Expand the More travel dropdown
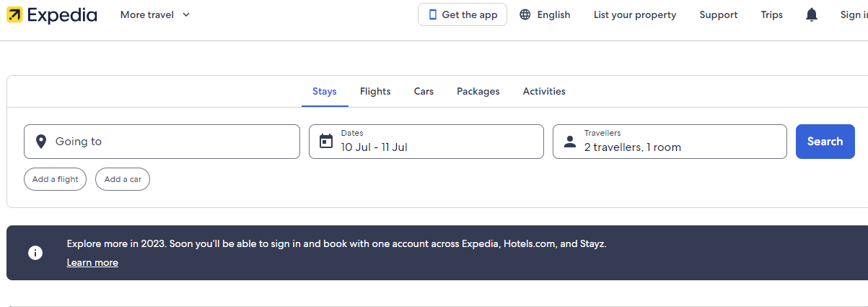The height and width of the screenshot is (307, 868). 155,14
